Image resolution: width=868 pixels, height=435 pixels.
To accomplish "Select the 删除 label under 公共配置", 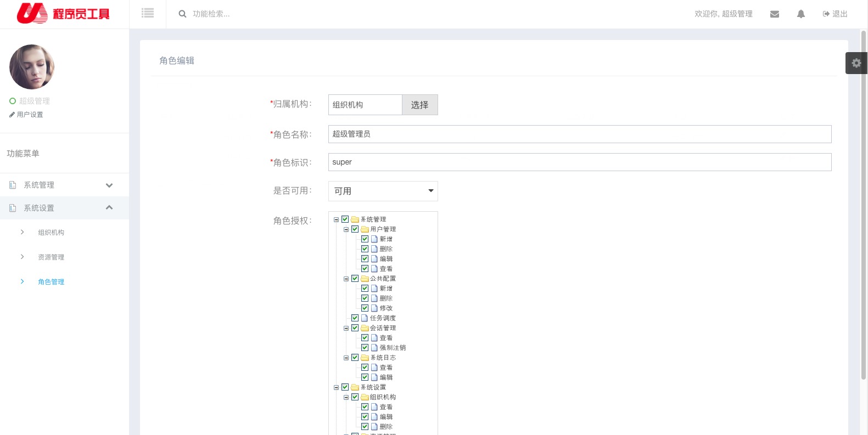I will click(387, 298).
